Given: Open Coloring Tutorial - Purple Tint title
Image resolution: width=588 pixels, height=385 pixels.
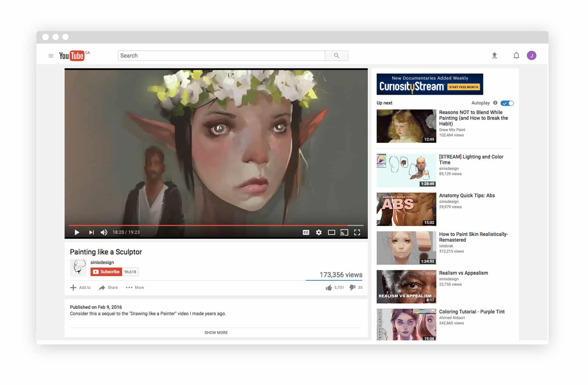Looking at the screenshot, I should (472, 312).
